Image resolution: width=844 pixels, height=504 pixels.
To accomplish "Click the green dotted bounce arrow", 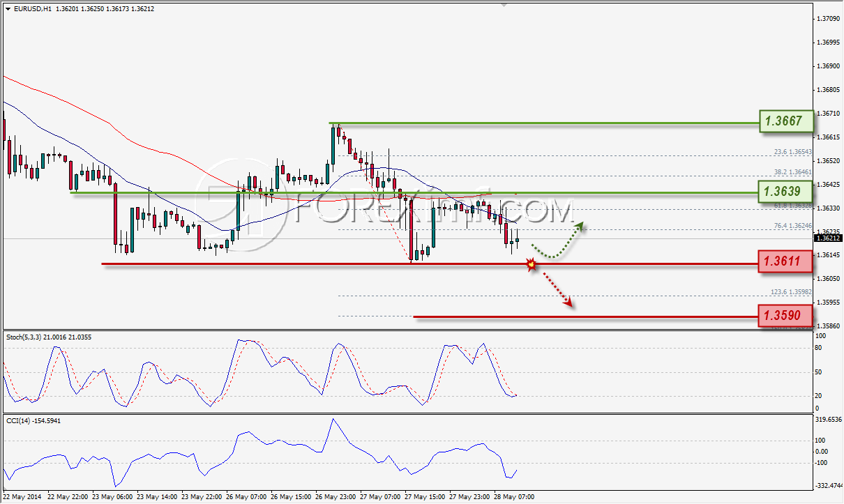I will [x=558, y=241].
